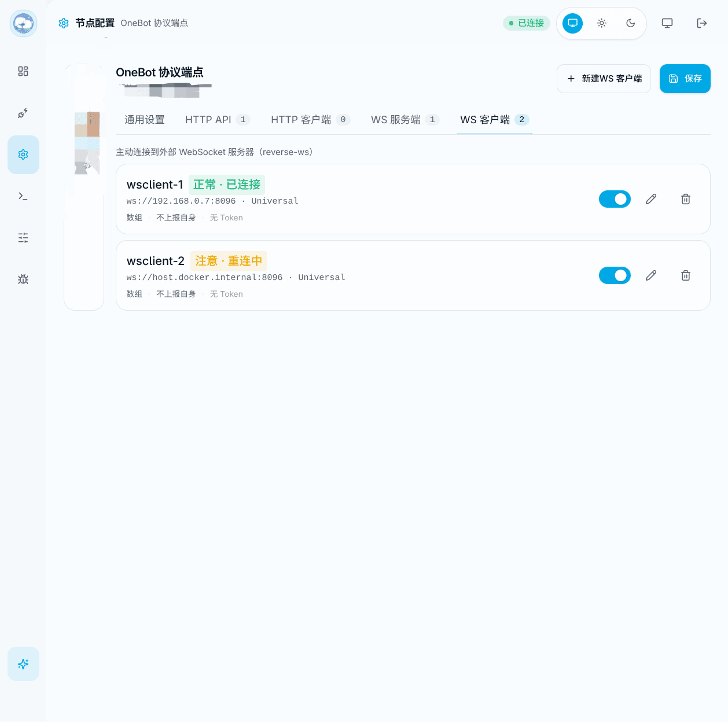The height and width of the screenshot is (722, 728).
Task: Disable the wsclient-2 toggle switch
Action: (615, 275)
